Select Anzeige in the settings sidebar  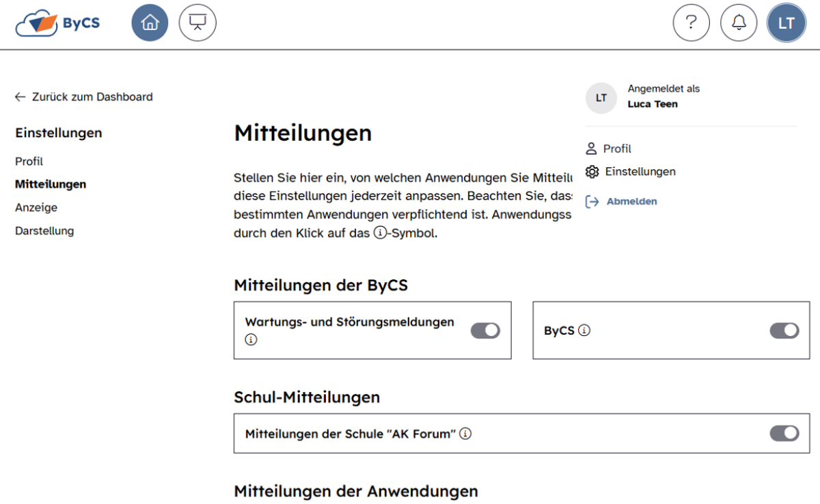pyautogui.click(x=36, y=208)
